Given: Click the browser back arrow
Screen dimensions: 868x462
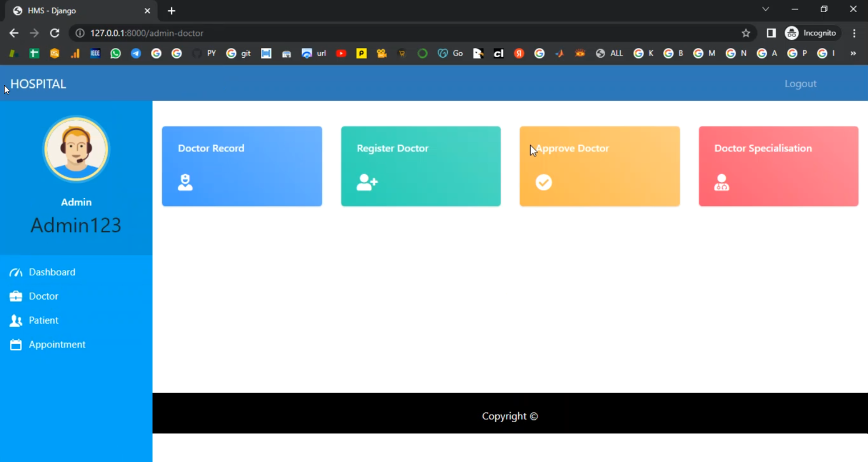Looking at the screenshot, I should coord(14,33).
